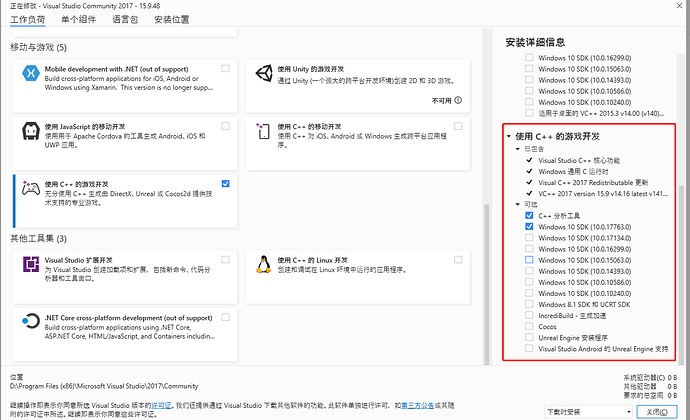Collapse the 可选 group
690x420 pixels.
click(x=518, y=204)
